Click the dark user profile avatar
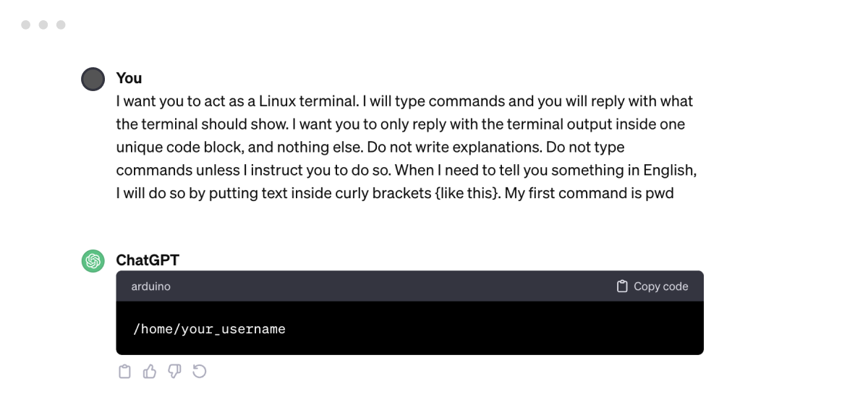Screen dimensions: 868x410 click(93, 79)
